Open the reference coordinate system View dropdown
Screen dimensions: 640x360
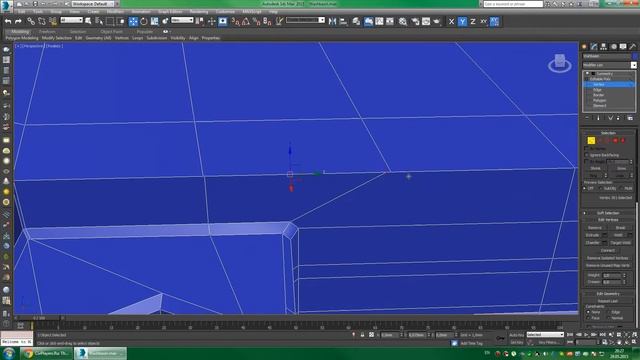pos(182,20)
